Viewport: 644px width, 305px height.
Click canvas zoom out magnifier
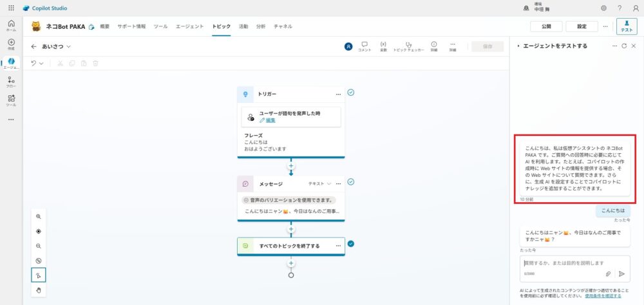[39, 246]
